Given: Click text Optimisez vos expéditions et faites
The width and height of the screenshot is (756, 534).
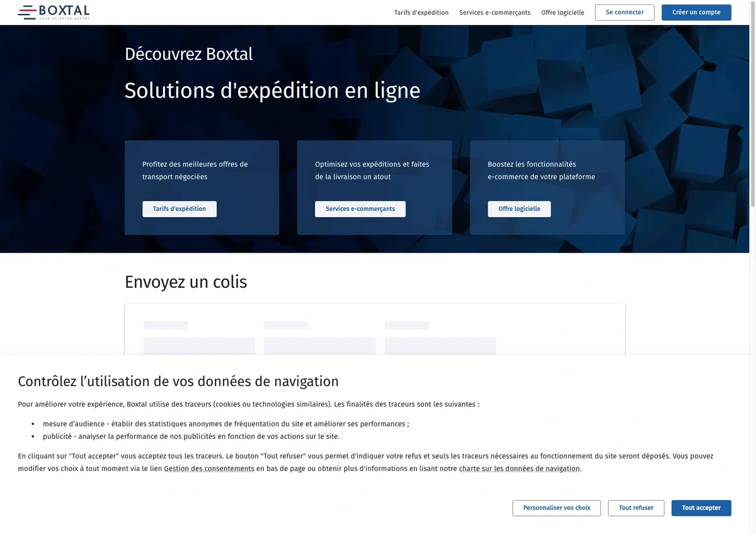Looking at the screenshot, I should [372, 171].
